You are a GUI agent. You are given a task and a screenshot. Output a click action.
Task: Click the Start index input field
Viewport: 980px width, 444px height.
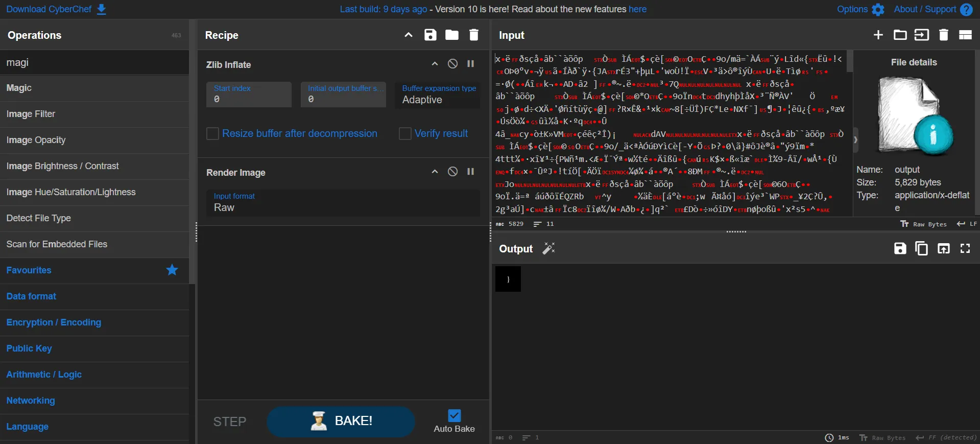click(x=249, y=95)
